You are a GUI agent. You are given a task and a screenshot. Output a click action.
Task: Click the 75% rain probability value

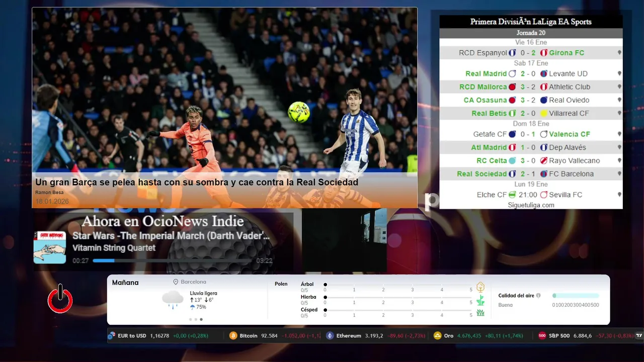coord(201,307)
